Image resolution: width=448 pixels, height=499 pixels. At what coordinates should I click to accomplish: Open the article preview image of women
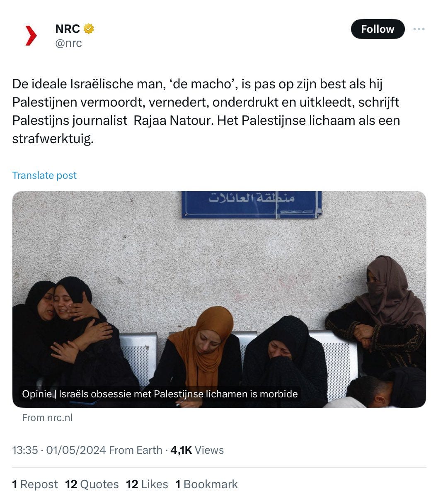[x=219, y=299]
